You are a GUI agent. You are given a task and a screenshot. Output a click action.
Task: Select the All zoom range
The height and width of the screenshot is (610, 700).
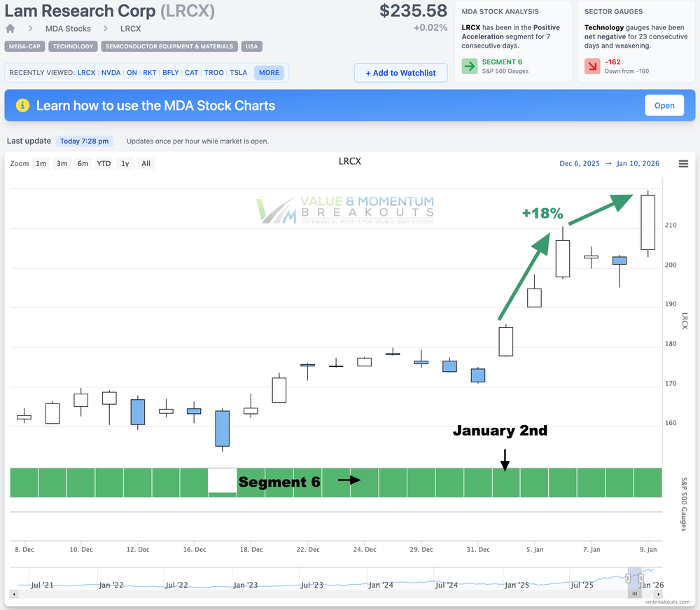pyautogui.click(x=146, y=163)
